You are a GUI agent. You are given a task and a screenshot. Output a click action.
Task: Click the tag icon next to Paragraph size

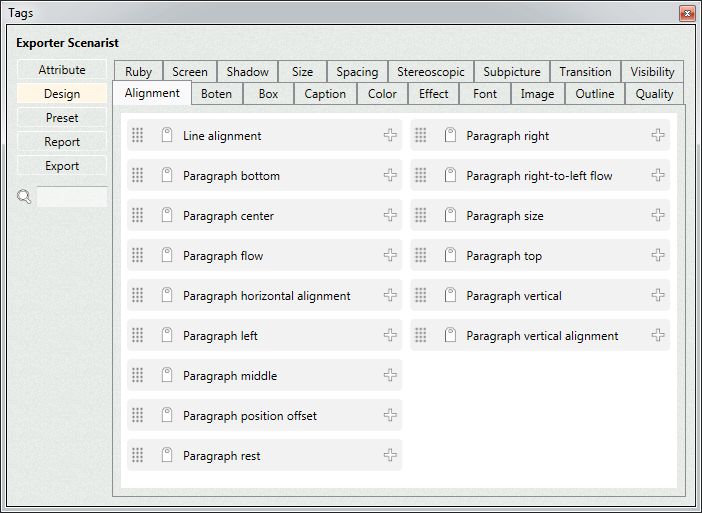click(x=450, y=214)
